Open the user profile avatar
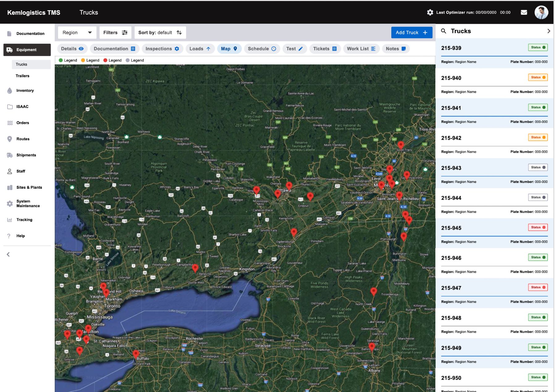 point(541,12)
